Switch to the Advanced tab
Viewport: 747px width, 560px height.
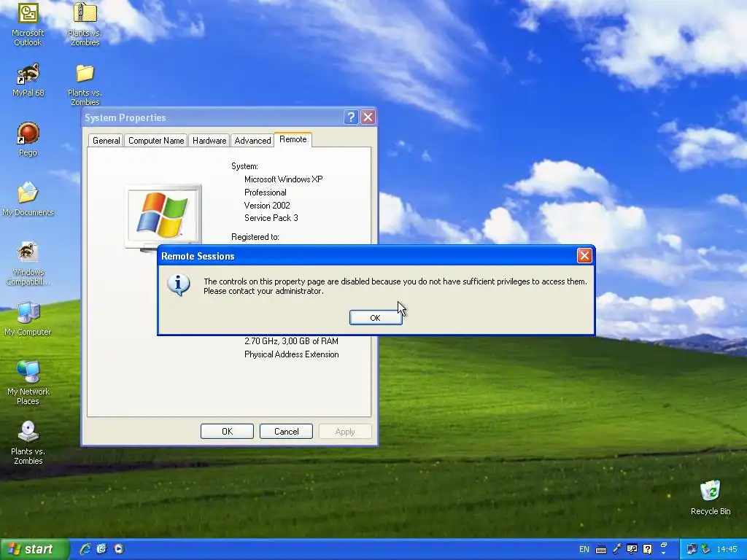(x=252, y=141)
